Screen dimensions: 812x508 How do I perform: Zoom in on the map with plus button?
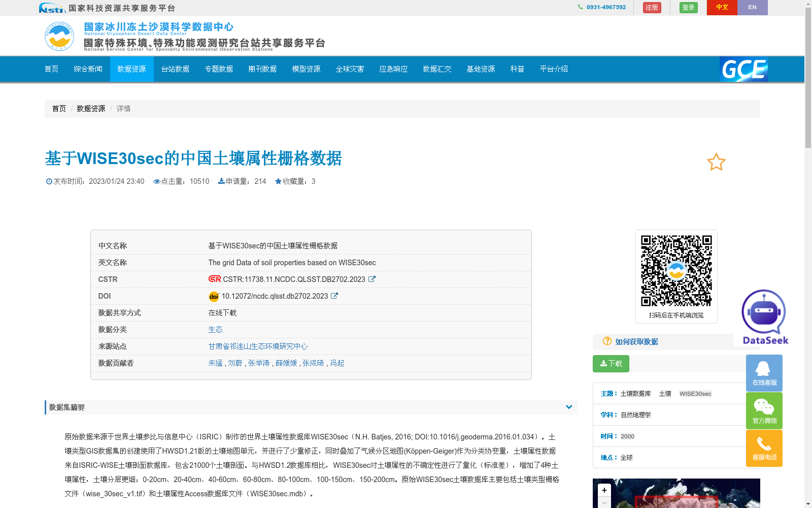click(604, 490)
